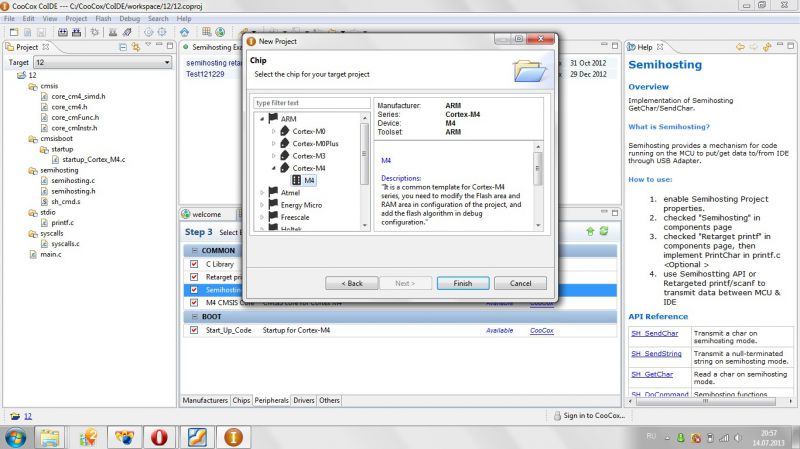Expand the Cortex-M0 tree node
The width and height of the screenshot is (800, 449).
click(x=274, y=132)
